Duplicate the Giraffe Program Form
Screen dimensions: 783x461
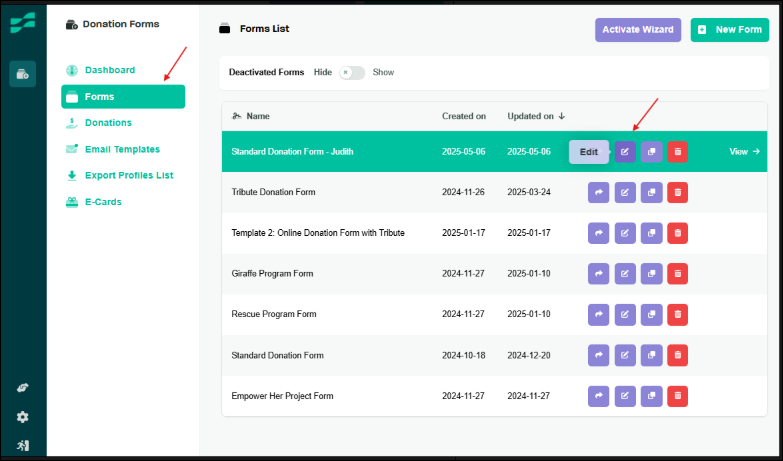coord(651,274)
